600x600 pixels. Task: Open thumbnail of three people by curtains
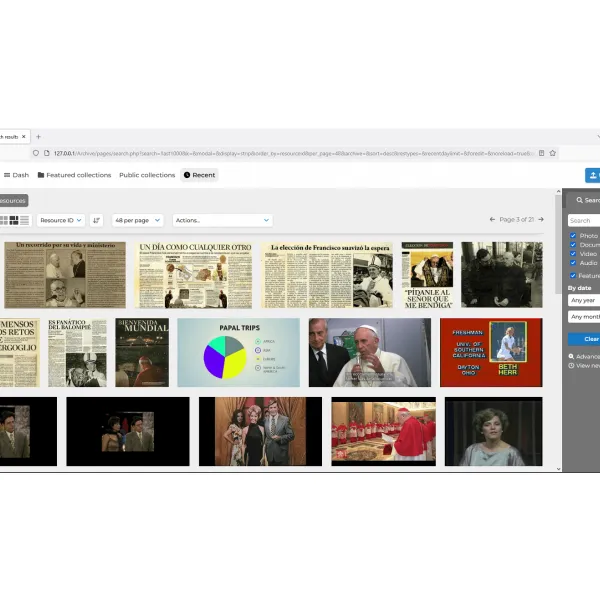pos(260,431)
